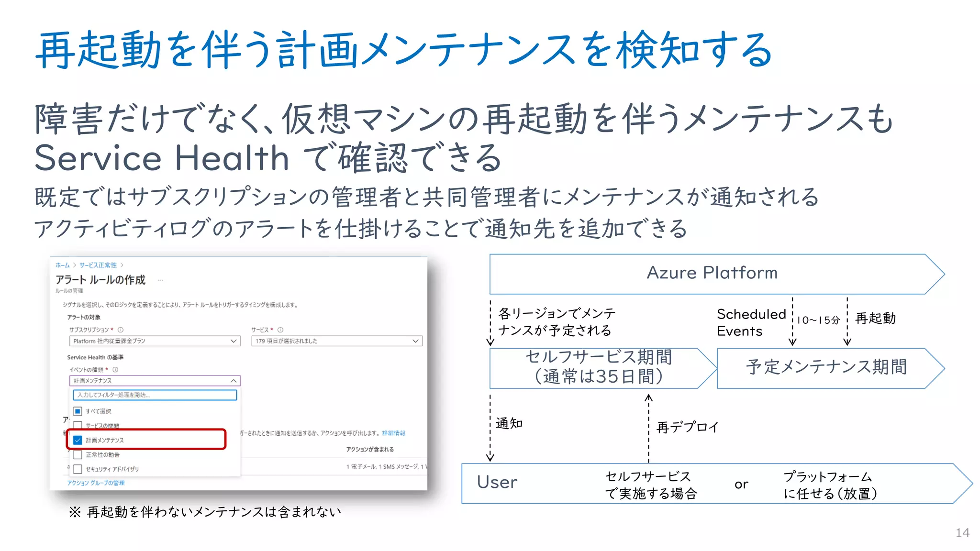Screen dimensions: 980x551
Task: Open the 詳細情報 link
Action: click(x=394, y=433)
